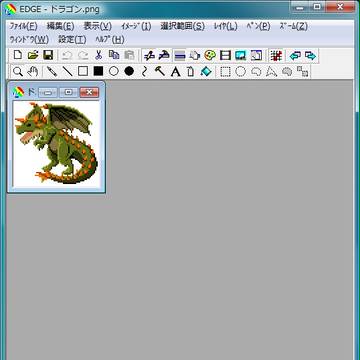
Task: Open the イメージ(I) menu
Action: [x=136, y=26]
